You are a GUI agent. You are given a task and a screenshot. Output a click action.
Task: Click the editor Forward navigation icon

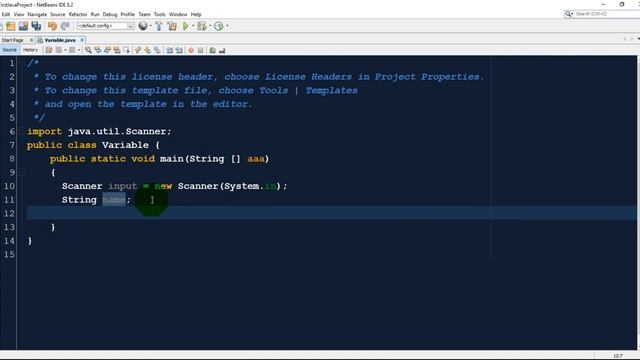click(x=72, y=50)
